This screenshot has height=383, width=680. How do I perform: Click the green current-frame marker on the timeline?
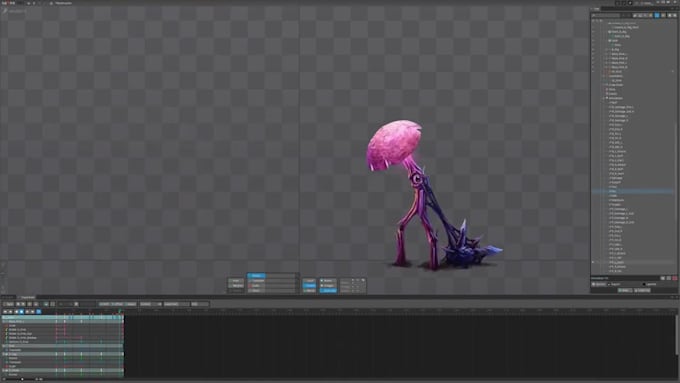tap(120, 311)
